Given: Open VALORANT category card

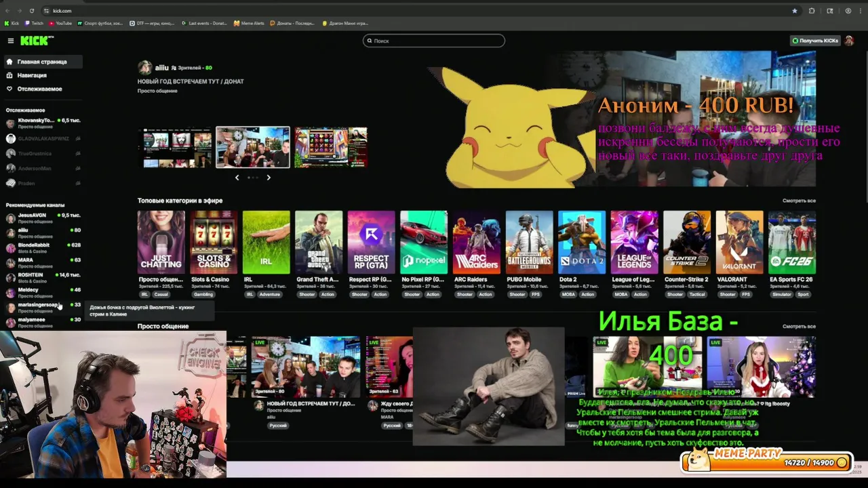Looking at the screenshot, I should (x=739, y=242).
